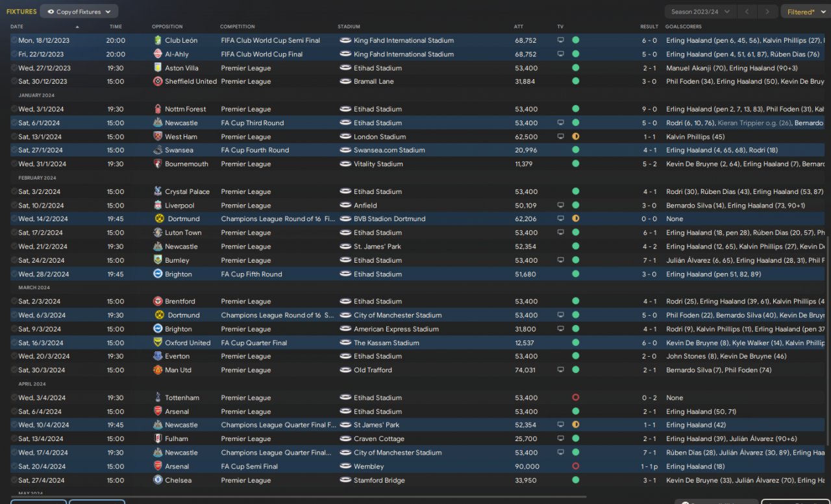The height and width of the screenshot is (504, 831).
Task: Sort by the ATT column header
Action: click(519, 27)
